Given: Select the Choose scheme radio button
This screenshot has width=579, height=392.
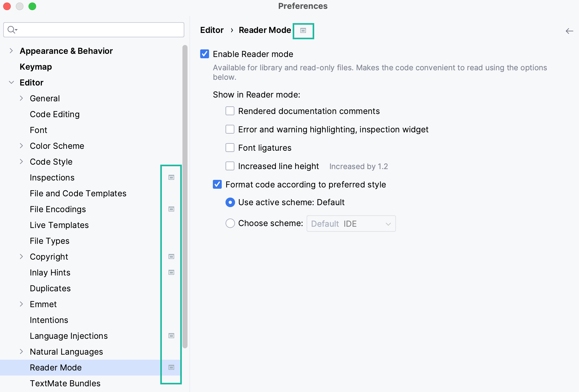Looking at the screenshot, I should [230, 223].
